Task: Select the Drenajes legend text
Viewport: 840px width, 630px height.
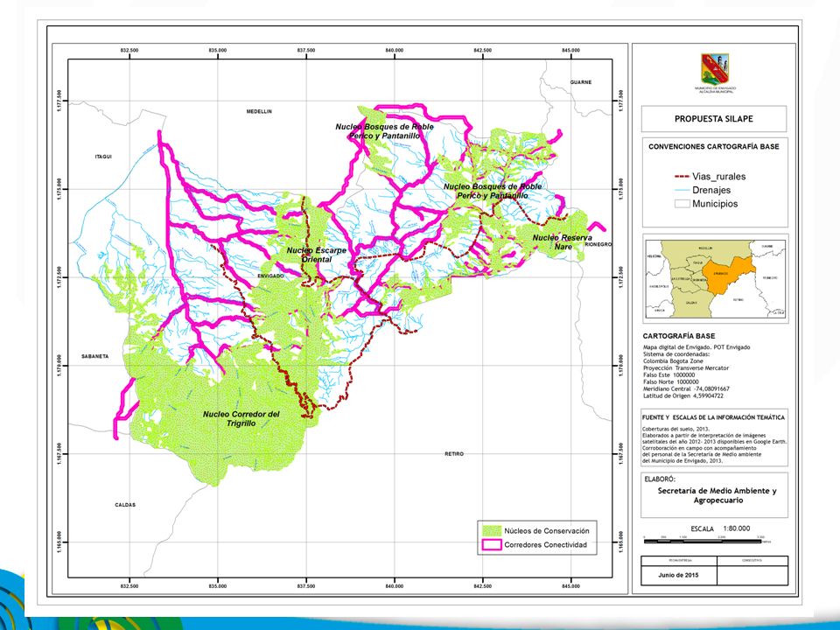Action: (710, 190)
